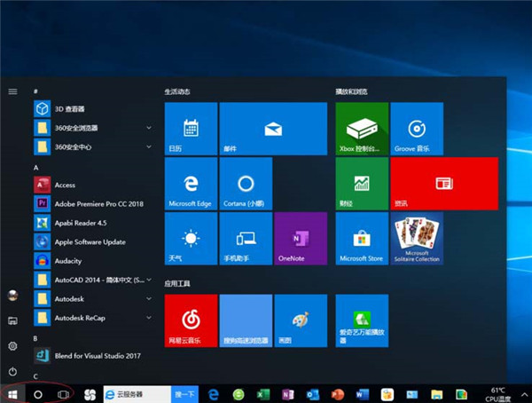Expand the Start hamburger menu

click(x=12, y=91)
